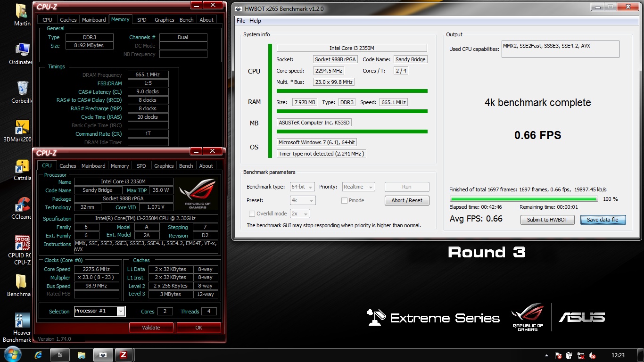Viewport: 644px width, 362px height.
Task: Click the Used CPU capabilities text box
Action: pyautogui.click(x=560, y=49)
